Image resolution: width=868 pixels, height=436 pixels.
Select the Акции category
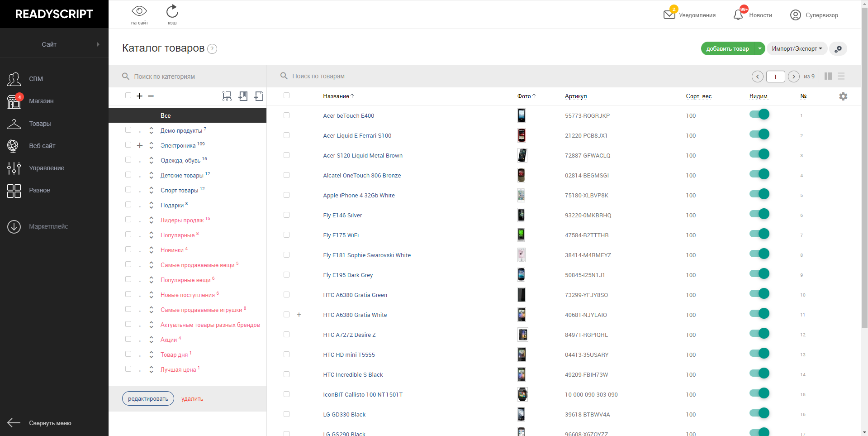[169, 340]
